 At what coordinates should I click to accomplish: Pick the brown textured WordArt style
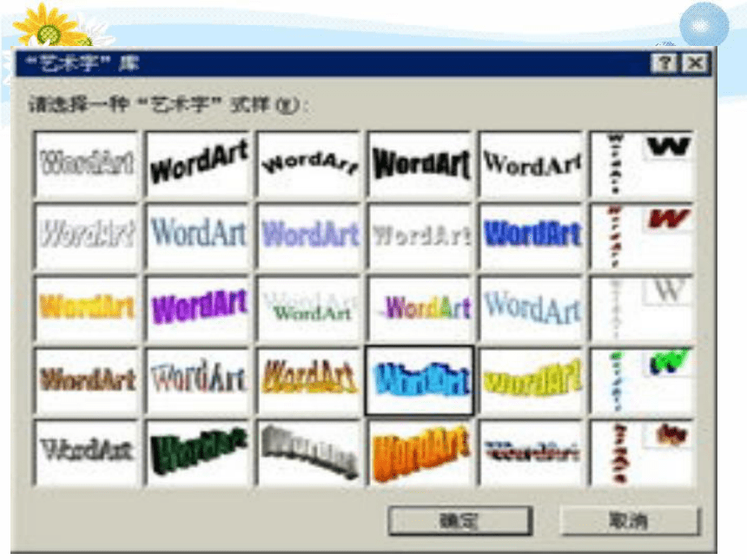pos(87,380)
